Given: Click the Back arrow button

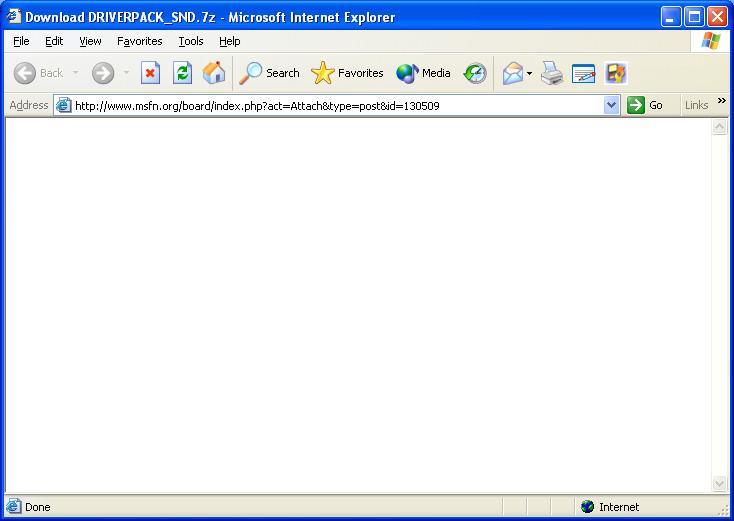Looking at the screenshot, I should (25, 73).
